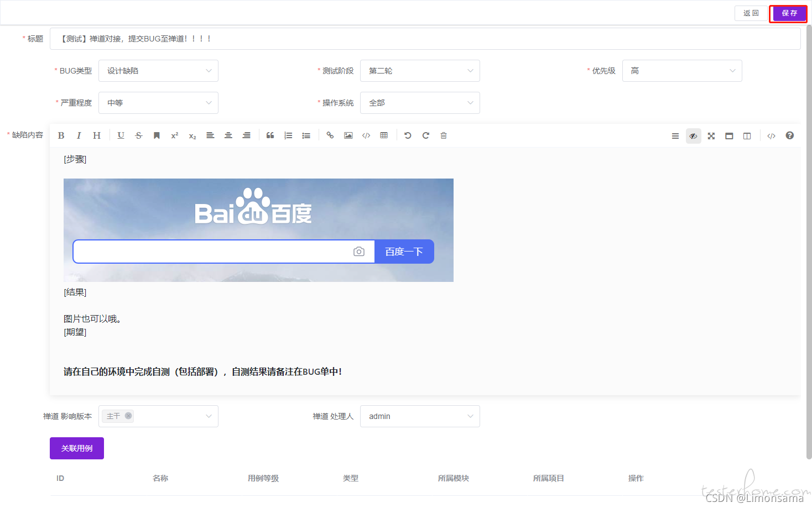Image resolution: width=812 pixels, height=508 pixels.
Task: Clear editor content with trash icon
Action: pos(444,135)
